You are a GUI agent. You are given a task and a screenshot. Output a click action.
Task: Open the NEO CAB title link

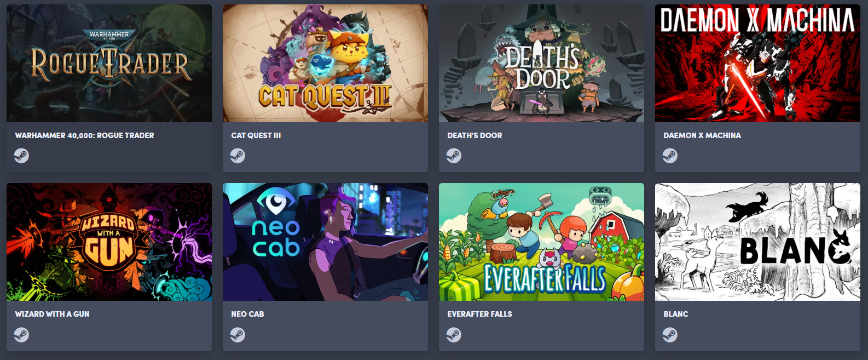click(x=247, y=314)
